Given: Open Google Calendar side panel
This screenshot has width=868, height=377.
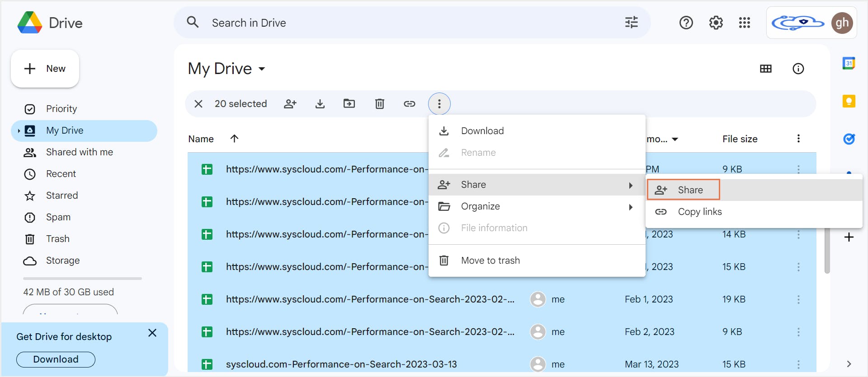Looking at the screenshot, I should click(849, 63).
